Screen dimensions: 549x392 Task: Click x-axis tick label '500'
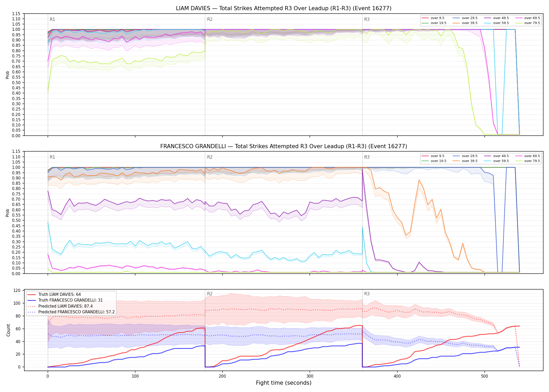click(484, 376)
